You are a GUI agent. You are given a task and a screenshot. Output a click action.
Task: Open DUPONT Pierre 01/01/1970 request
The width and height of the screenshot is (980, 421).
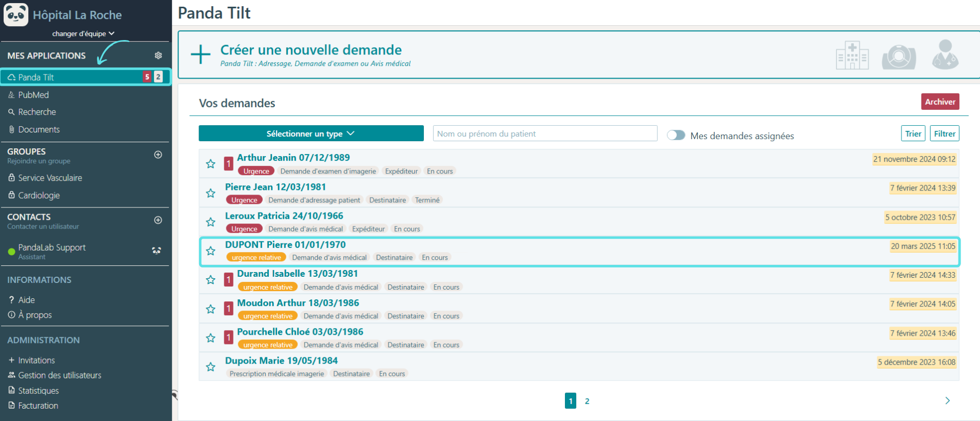(285, 244)
